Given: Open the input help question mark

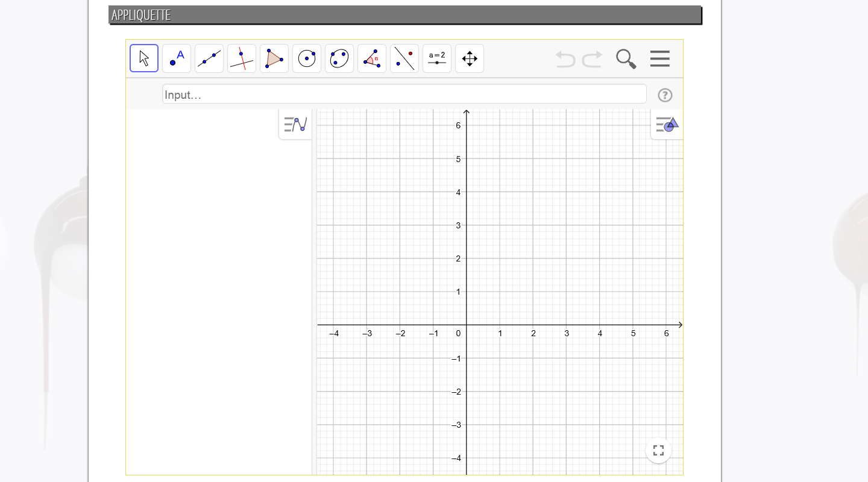Looking at the screenshot, I should 665,95.
